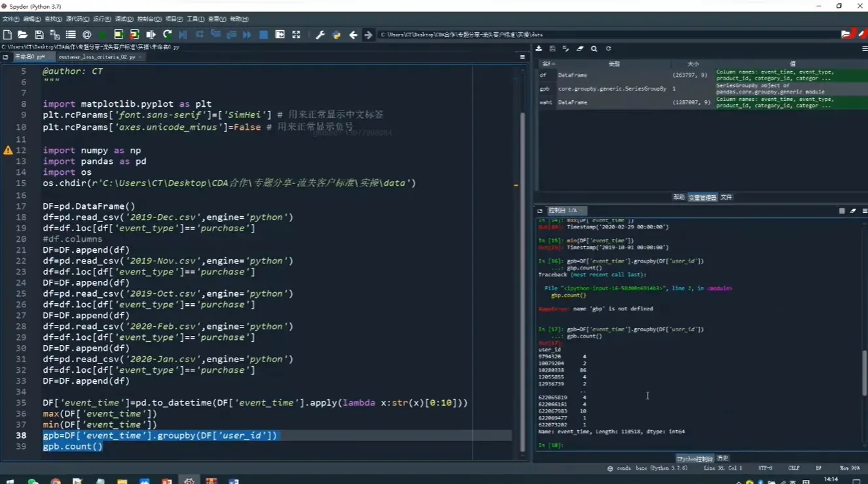This screenshot has height=484, width=868.
Task: Click the green Run file icon
Action: [103, 35]
